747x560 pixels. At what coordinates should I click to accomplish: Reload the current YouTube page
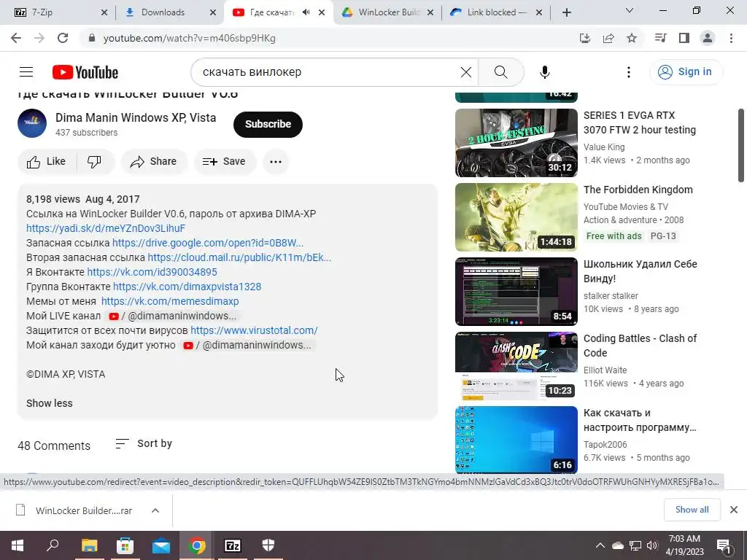coord(63,38)
